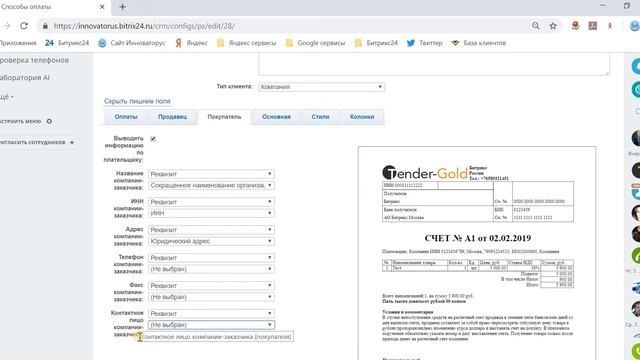Click the Tender-Gold invoice preview

click(x=477, y=253)
